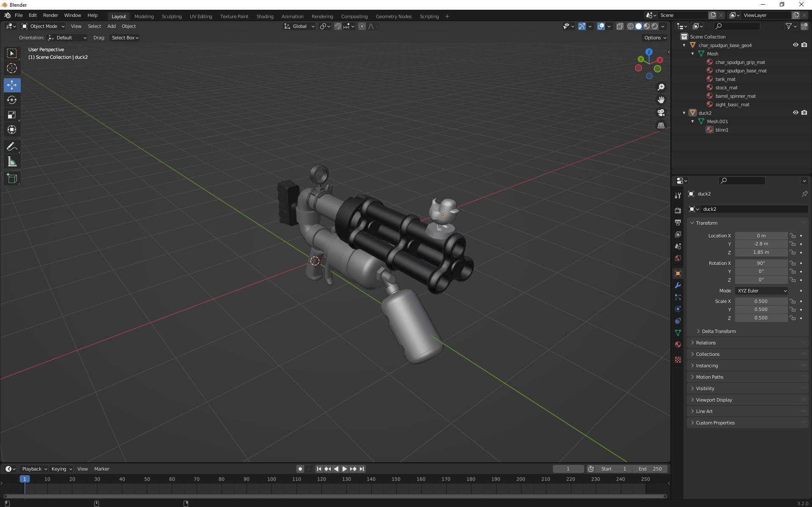Select the Cursor tool
Screen dimensions: 812x507
(12, 68)
